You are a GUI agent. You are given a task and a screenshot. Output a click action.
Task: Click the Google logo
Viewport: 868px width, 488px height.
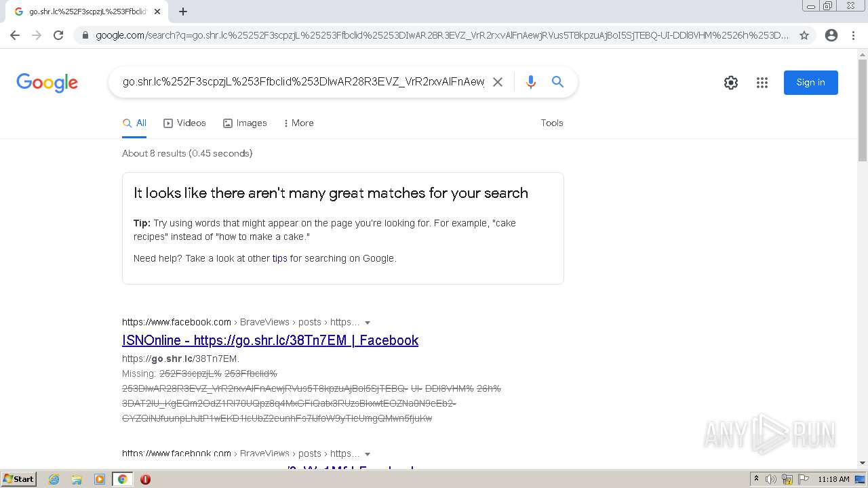(x=47, y=83)
